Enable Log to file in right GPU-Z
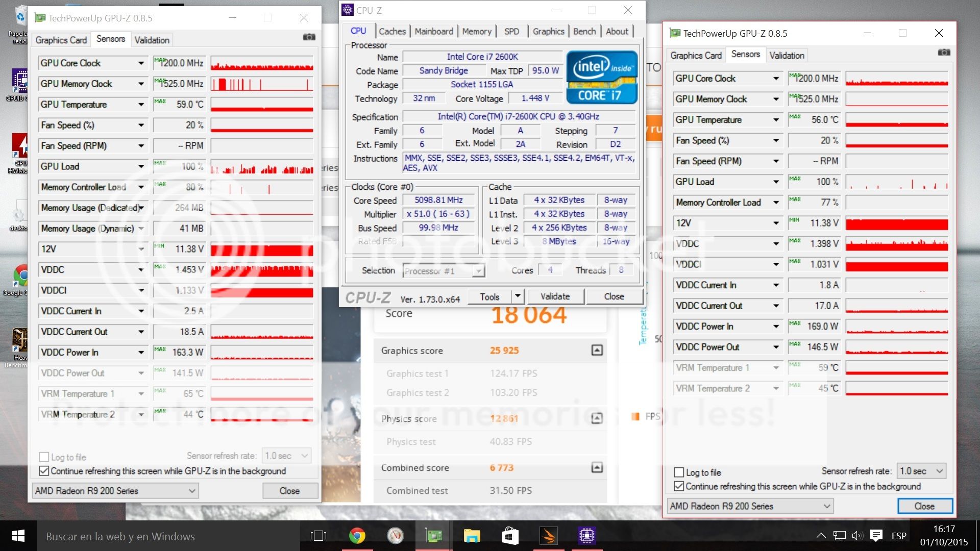Image resolution: width=980 pixels, height=551 pixels. pos(679,472)
